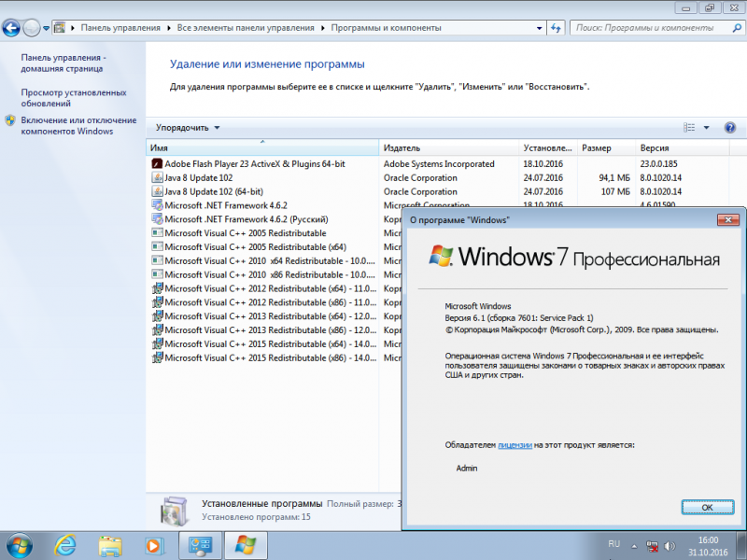Confirm About Windows dialog with OK
The image size is (747, 560).
click(x=708, y=507)
